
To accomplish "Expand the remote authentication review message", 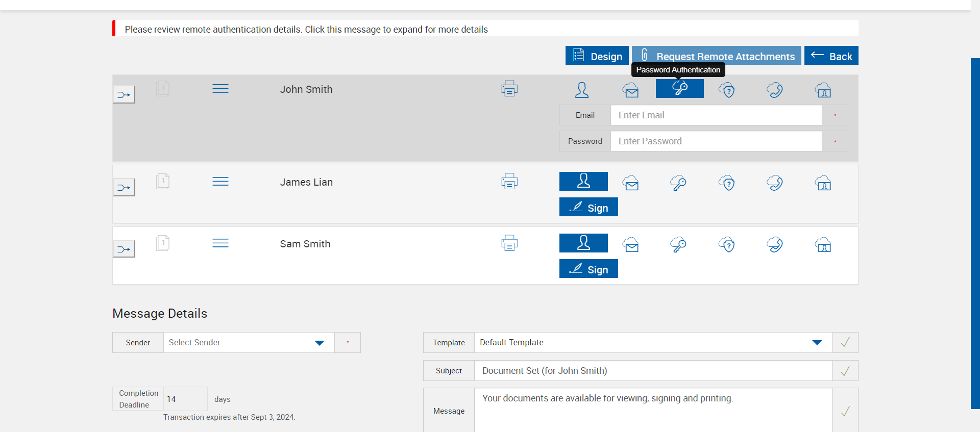I will pos(306,29).
